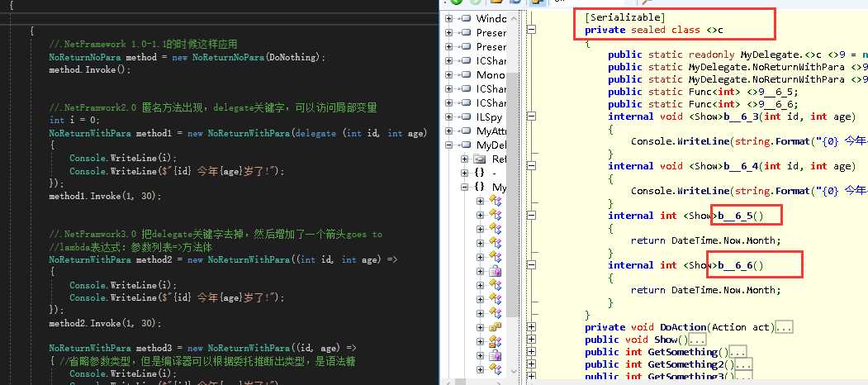Screen dimensions: 868x385
Task: Click the tree panel scrollbar down arrow
Action: click(514, 372)
